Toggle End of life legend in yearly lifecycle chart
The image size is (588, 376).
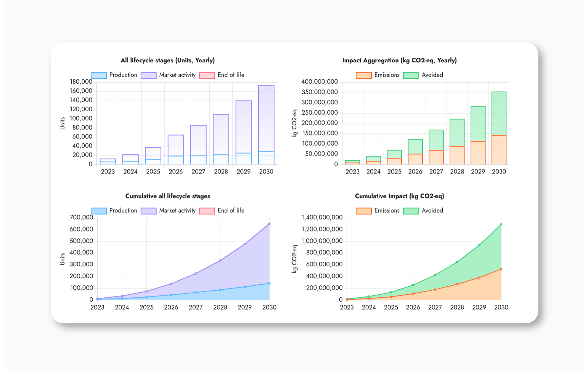coord(222,75)
